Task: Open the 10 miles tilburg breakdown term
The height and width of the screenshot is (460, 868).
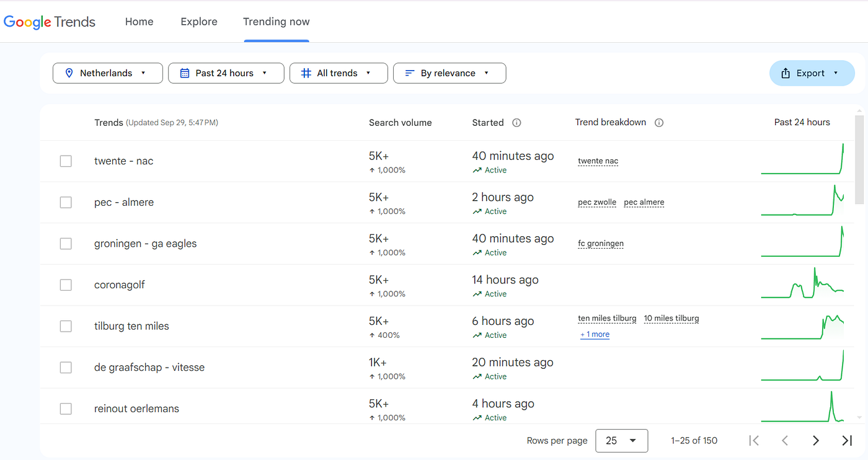Action: [671, 319]
